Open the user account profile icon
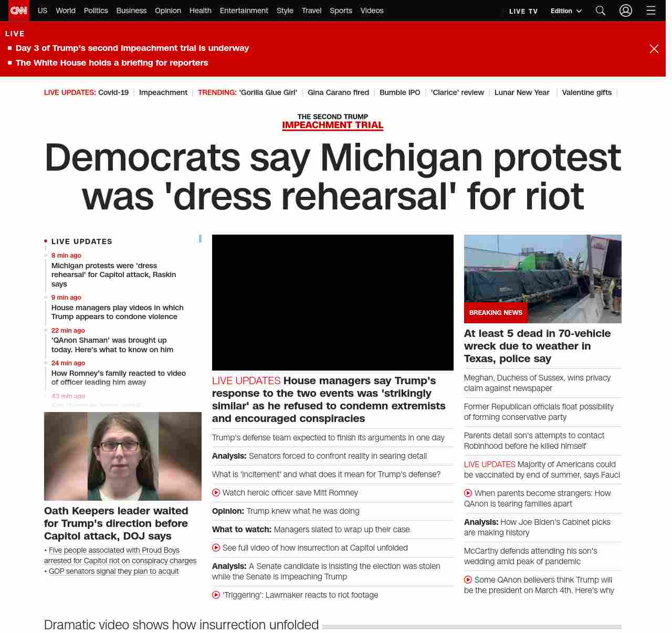This screenshot has height=633, width=672. click(x=626, y=10)
